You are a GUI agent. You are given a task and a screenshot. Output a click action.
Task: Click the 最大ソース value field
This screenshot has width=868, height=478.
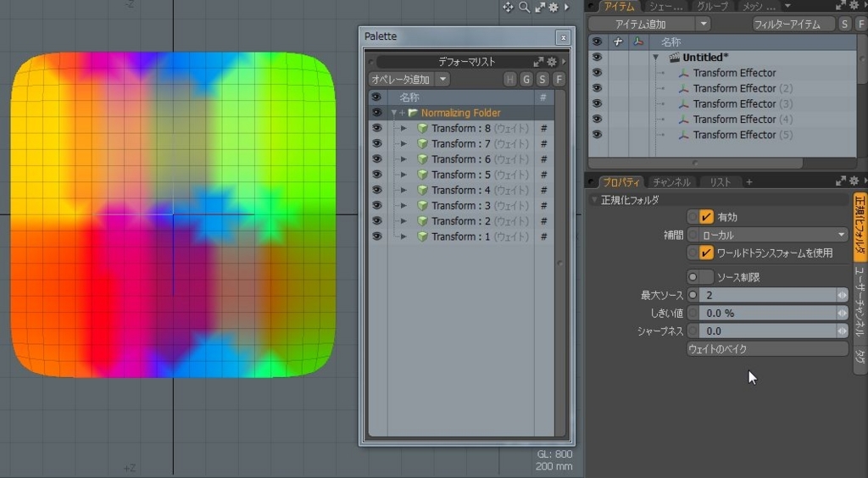pyautogui.click(x=768, y=296)
